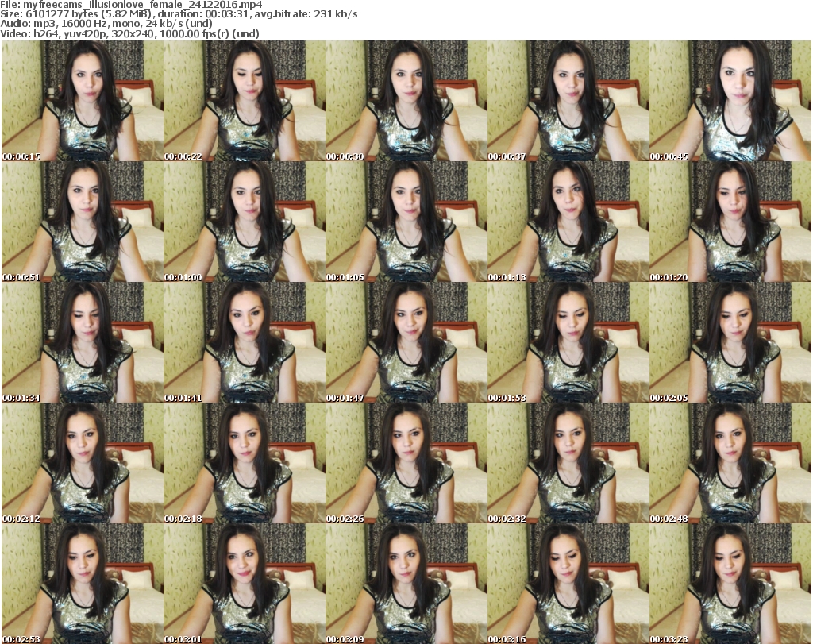Viewport: 813px width, 644px height.
Task: Select the thumbnail stamped 00:00:45
Action: (730, 101)
